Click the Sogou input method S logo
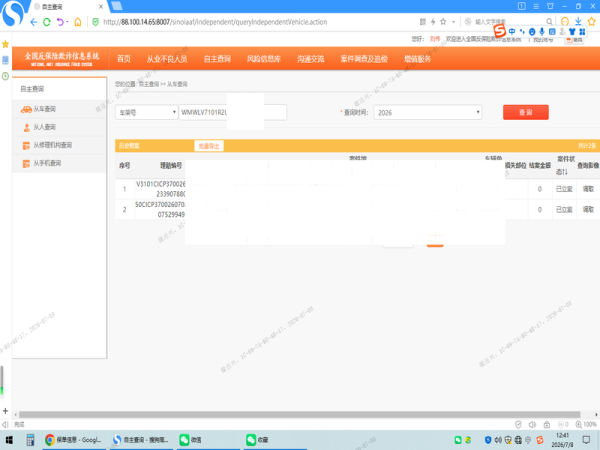This screenshot has width=600, height=450. coord(499,31)
